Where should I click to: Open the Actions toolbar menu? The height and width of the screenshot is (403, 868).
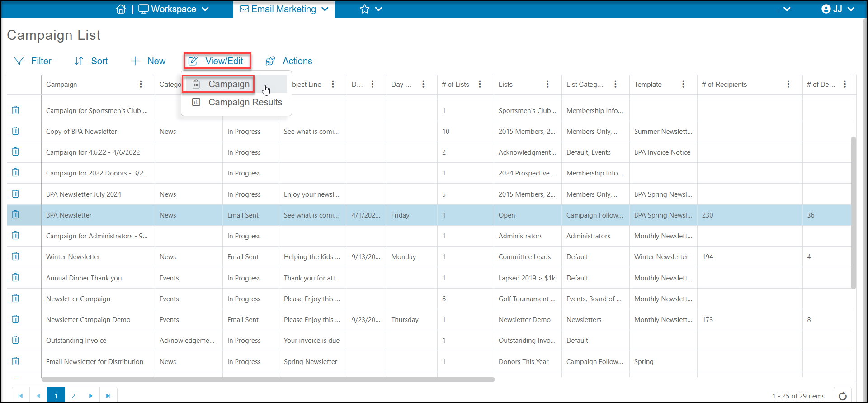click(289, 61)
